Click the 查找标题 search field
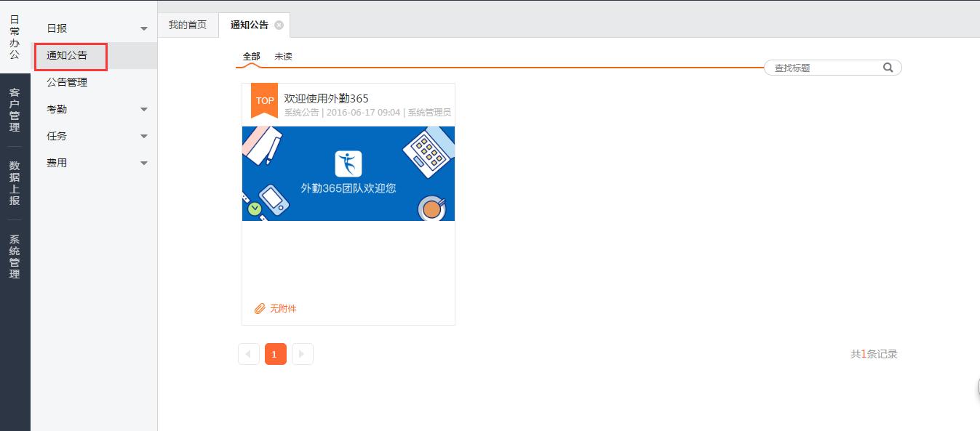Viewport: 980px width, 431px height. [x=824, y=68]
